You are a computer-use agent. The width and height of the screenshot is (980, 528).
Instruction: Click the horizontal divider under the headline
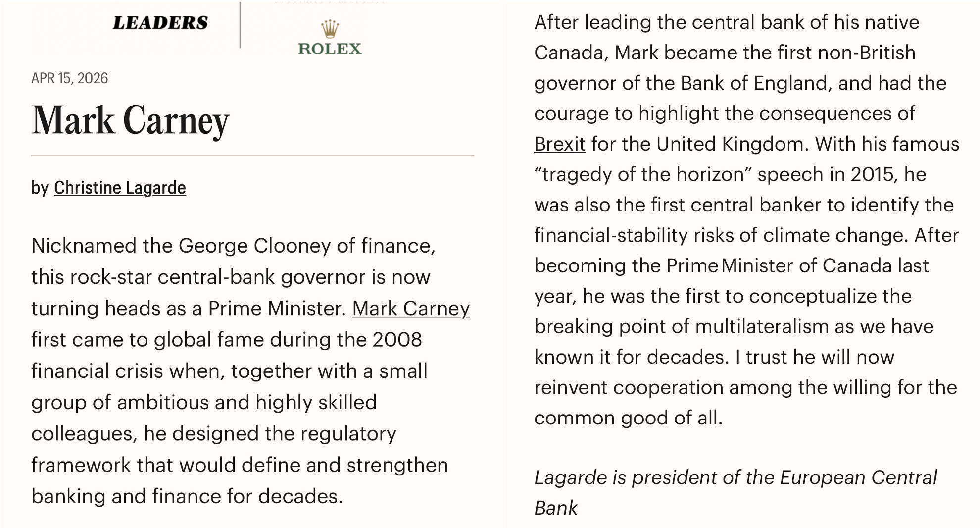pyautogui.click(x=252, y=156)
